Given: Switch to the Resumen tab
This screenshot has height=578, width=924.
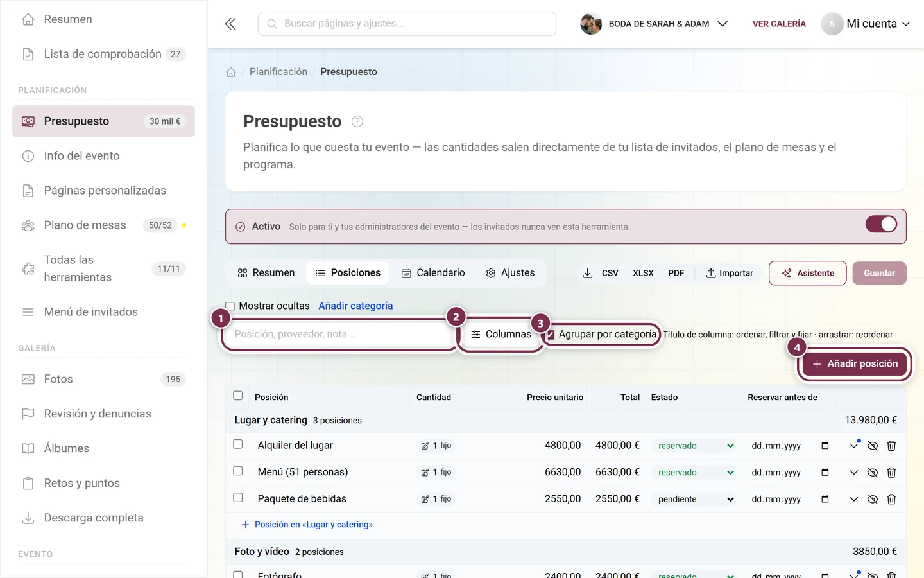Looking at the screenshot, I should (x=266, y=273).
